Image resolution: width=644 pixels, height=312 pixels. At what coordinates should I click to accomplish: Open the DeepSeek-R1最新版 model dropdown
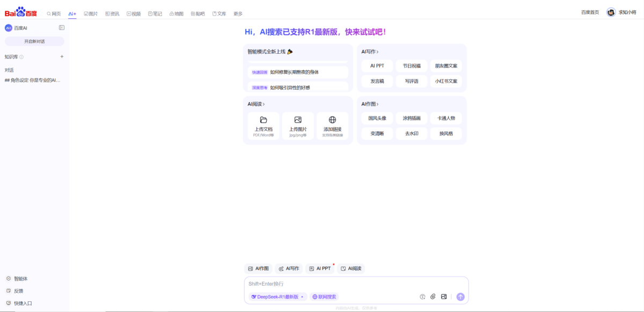(x=277, y=296)
